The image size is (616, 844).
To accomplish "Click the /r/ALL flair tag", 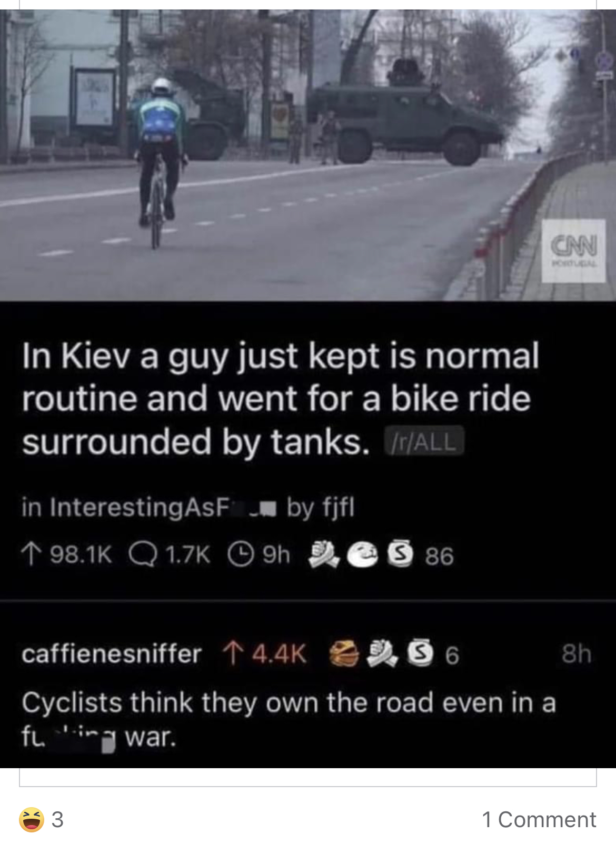I will [x=424, y=441].
